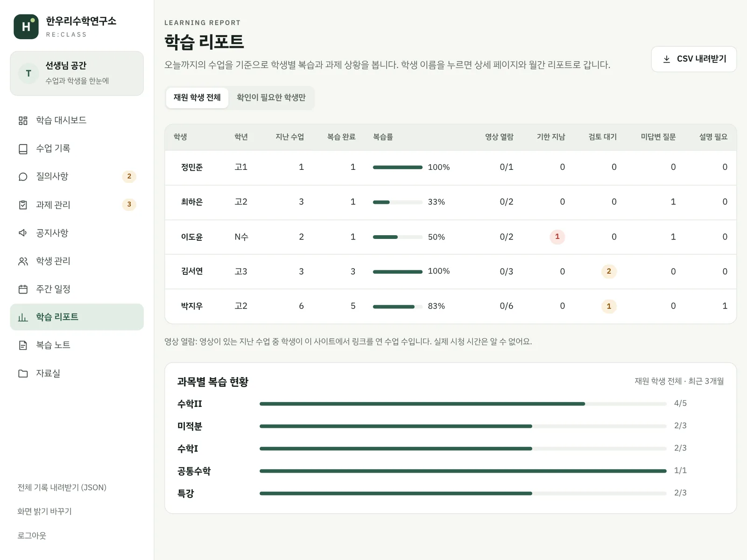Click the 기한 지남 column header
The width and height of the screenshot is (747, 560).
551,137
